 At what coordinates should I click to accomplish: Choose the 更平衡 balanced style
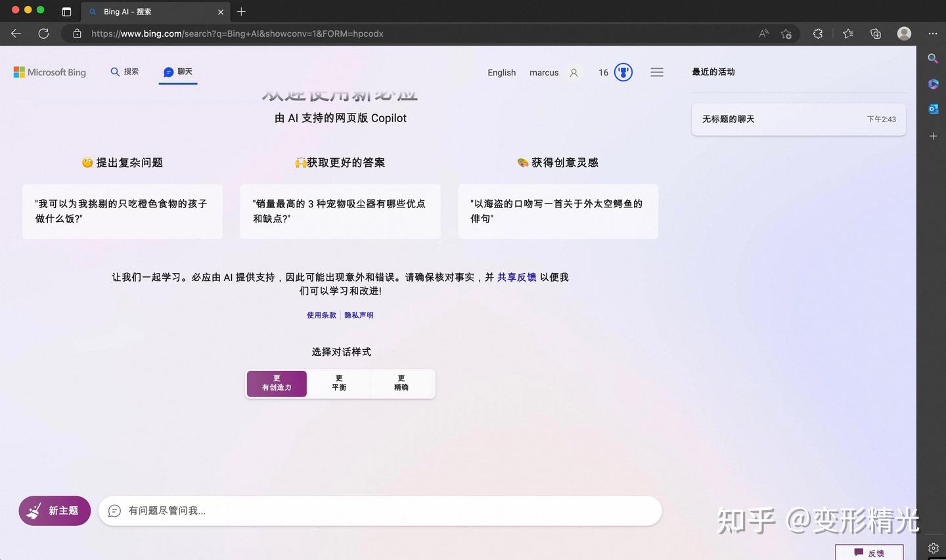[339, 383]
